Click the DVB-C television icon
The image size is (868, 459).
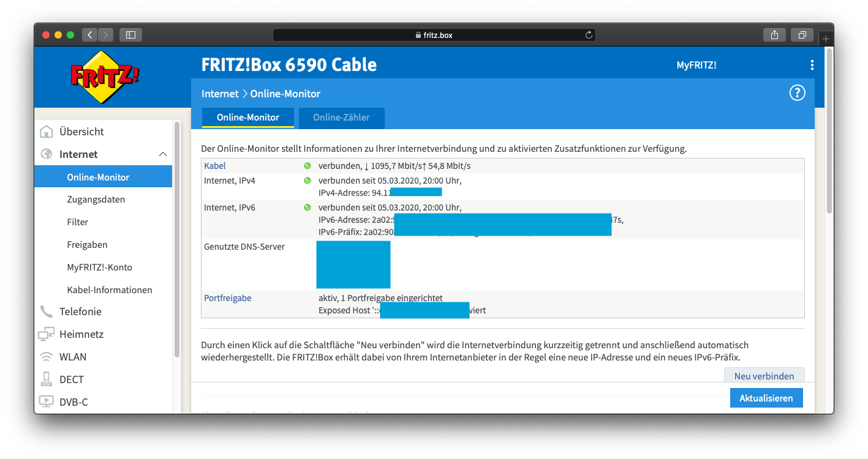pos(46,402)
